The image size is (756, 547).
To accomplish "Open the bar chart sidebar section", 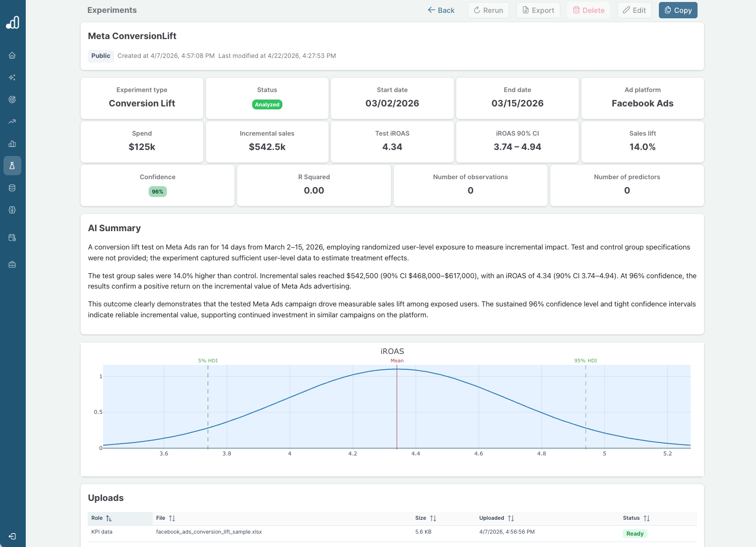I will [12, 144].
